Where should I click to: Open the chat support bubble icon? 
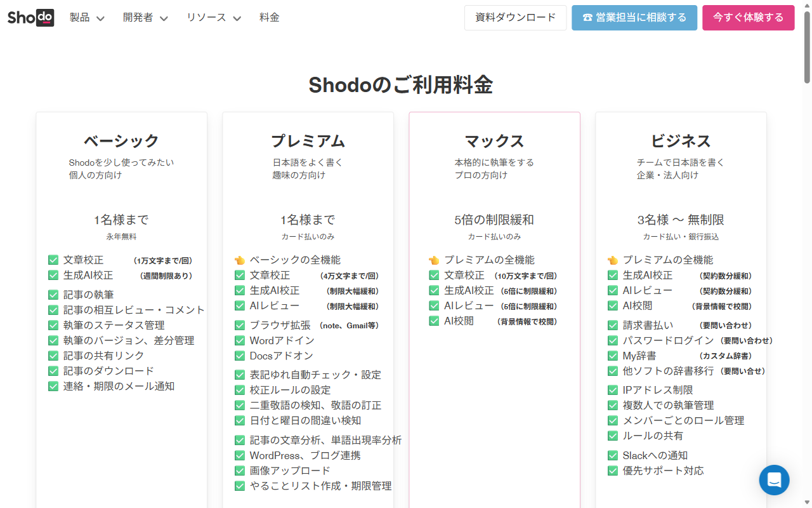(774, 480)
